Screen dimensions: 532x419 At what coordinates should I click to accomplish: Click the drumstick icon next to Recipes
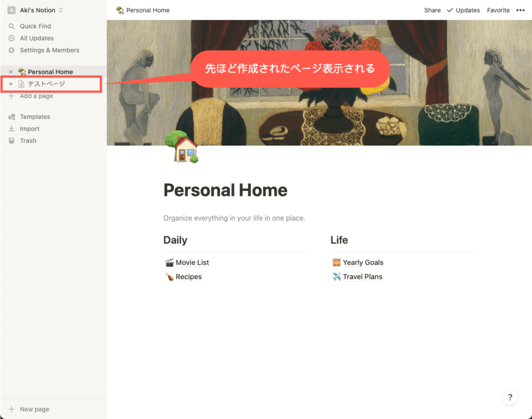[169, 277]
